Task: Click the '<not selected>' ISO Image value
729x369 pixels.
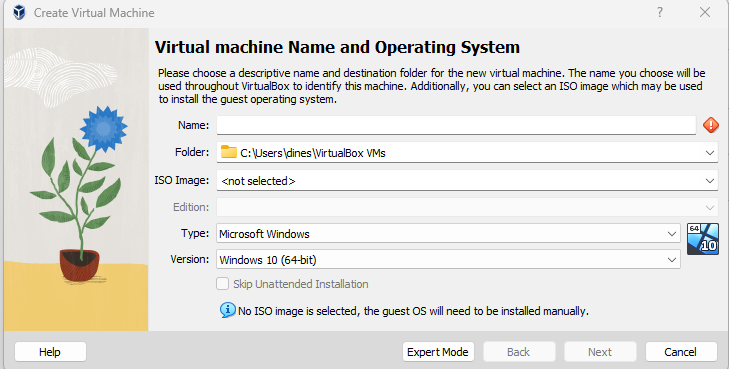Action: (258, 181)
